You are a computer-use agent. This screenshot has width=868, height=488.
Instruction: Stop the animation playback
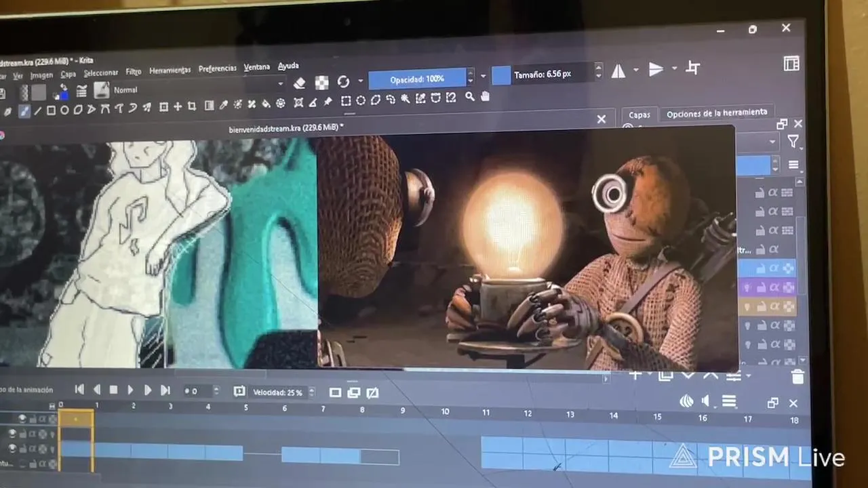point(113,390)
